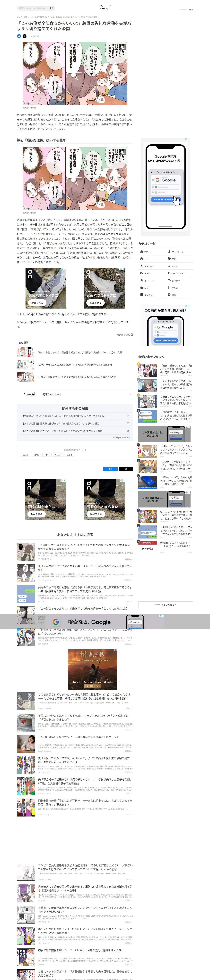Share via X icon under the headline
The height and width of the screenshot is (980, 210).
coord(24,36)
